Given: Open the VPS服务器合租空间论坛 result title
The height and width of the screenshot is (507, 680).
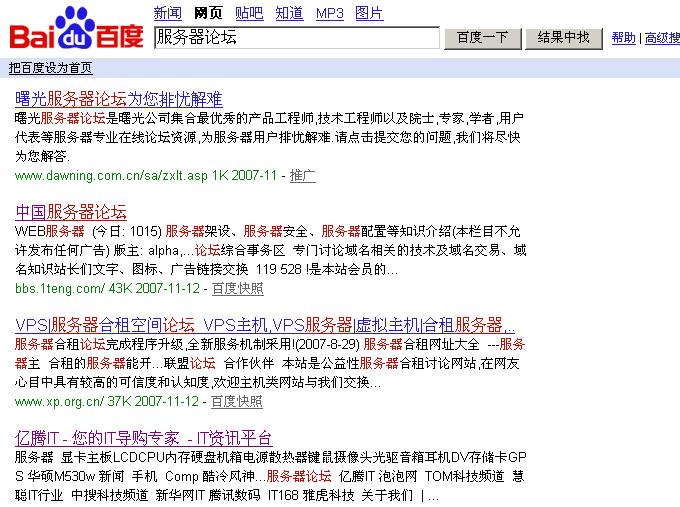Looking at the screenshot, I should tap(265, 325).
